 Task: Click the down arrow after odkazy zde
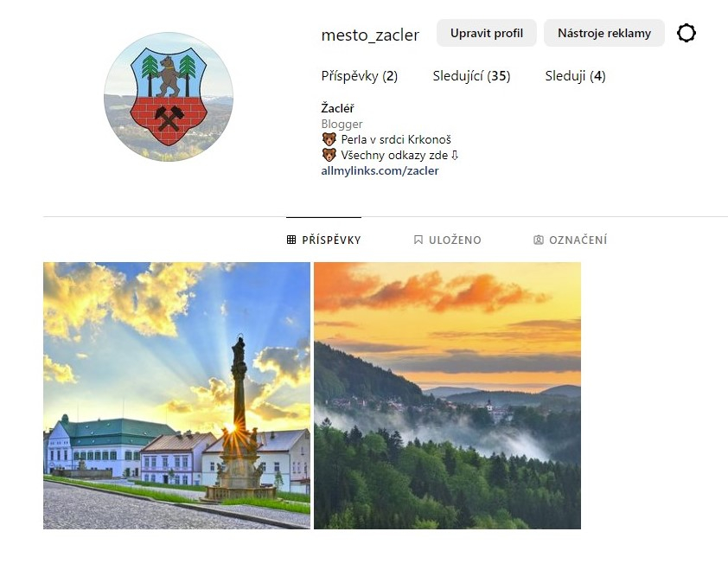[455, 155]
